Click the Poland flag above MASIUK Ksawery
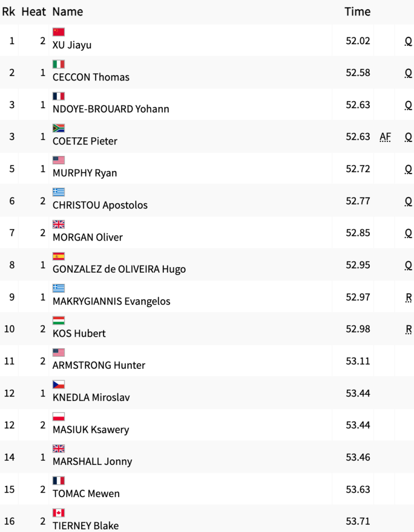The image size is (414, 532). tap(58, 417)
